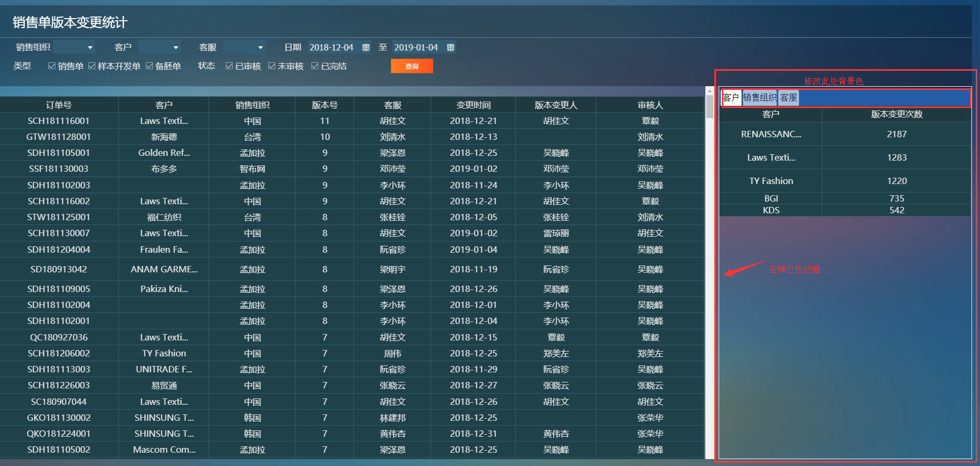Image resolution: width=980 pixels, height=466 pixels.
Task: Toggle the 备胚单 checkbox
Action: pos(150,66)
